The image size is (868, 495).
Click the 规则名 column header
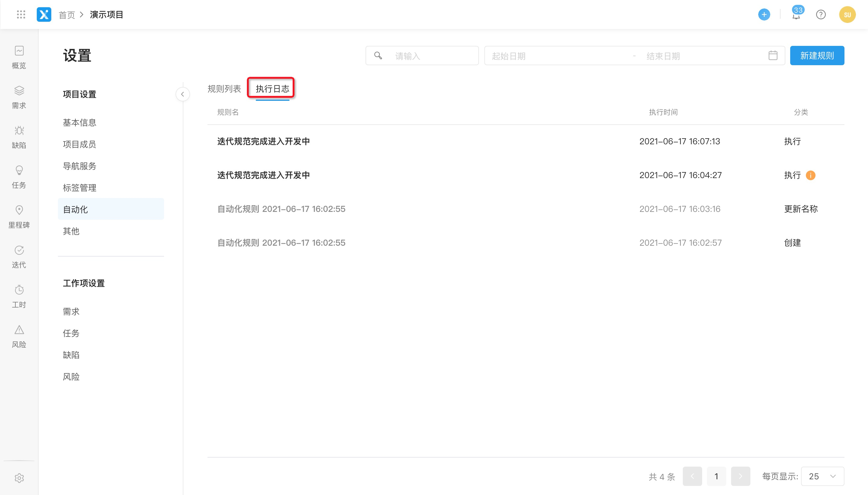tap(228, 112)
